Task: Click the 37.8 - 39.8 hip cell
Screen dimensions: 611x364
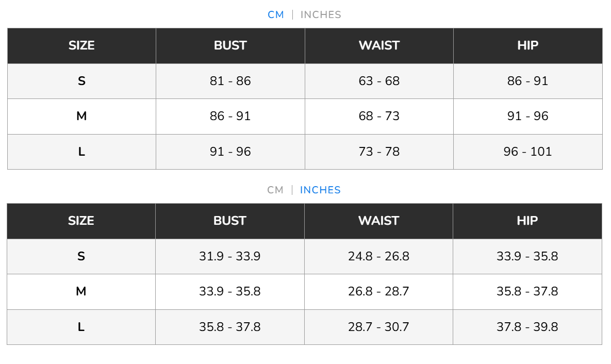Action: click(x=527, y=327)
